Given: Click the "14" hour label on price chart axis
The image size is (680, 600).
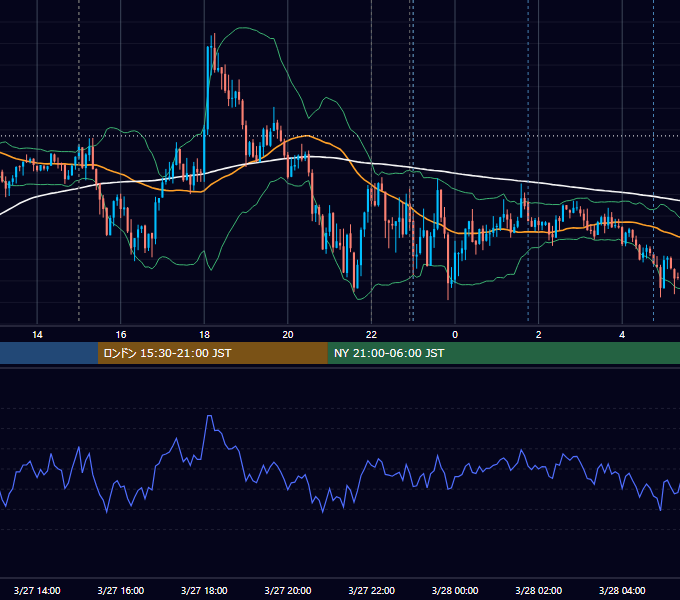Looking at the screenshot, I should point(37,335).
